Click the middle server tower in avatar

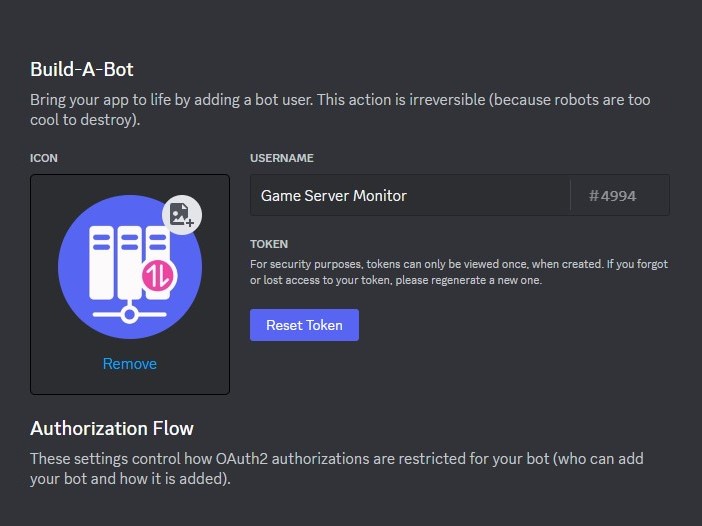pos(129,262)
